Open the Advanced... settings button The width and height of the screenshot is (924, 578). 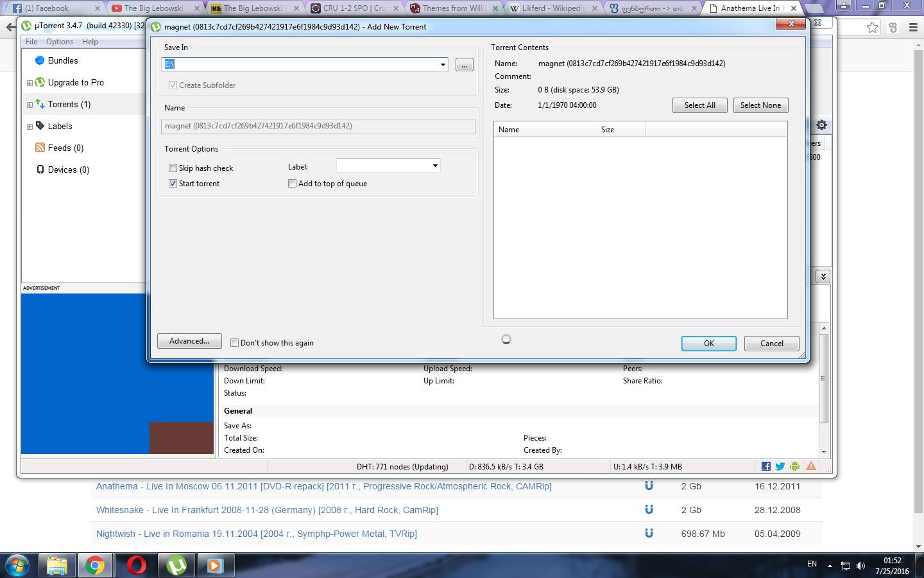pyautogui.click(x=189, y=341)
